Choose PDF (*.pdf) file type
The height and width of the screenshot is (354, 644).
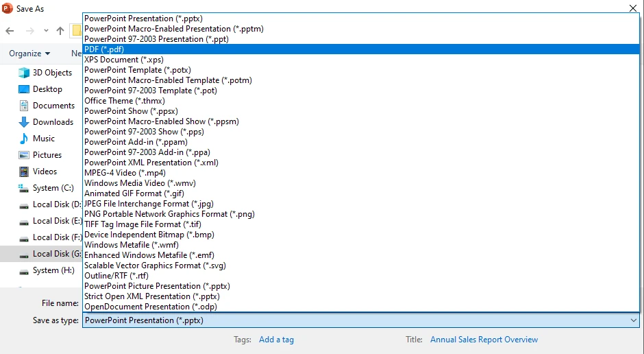361,49
